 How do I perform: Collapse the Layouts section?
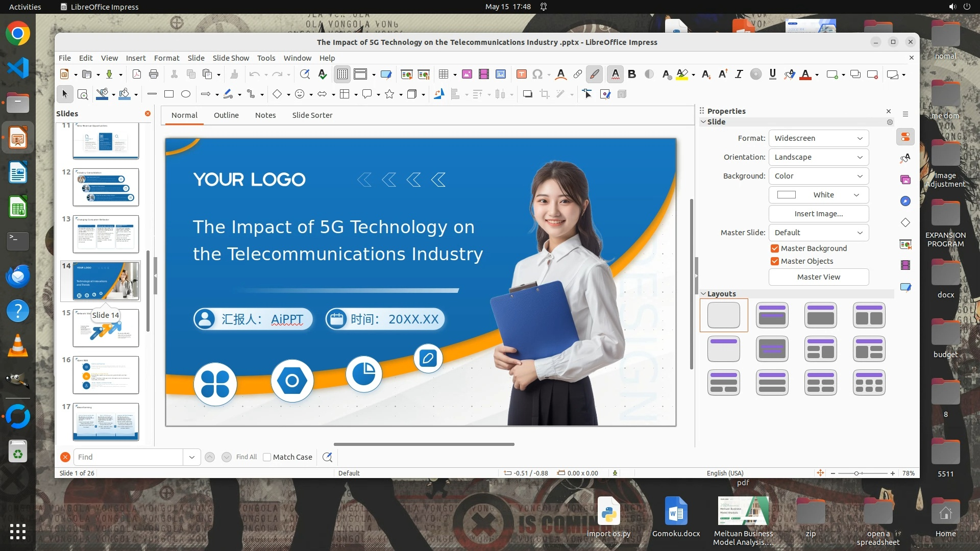click(703, 294)
